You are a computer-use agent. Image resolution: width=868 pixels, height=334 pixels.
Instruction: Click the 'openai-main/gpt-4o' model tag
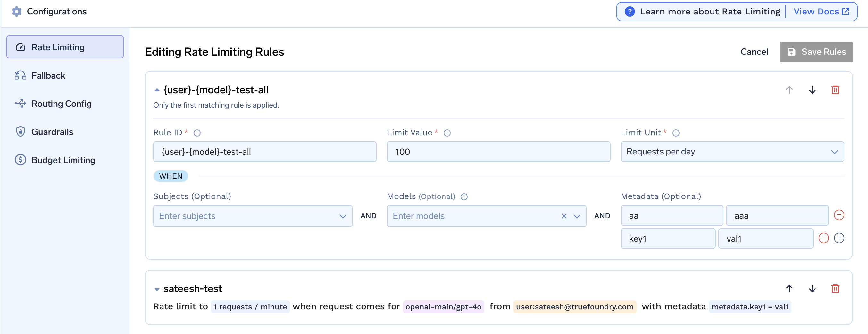coord(443,307)
